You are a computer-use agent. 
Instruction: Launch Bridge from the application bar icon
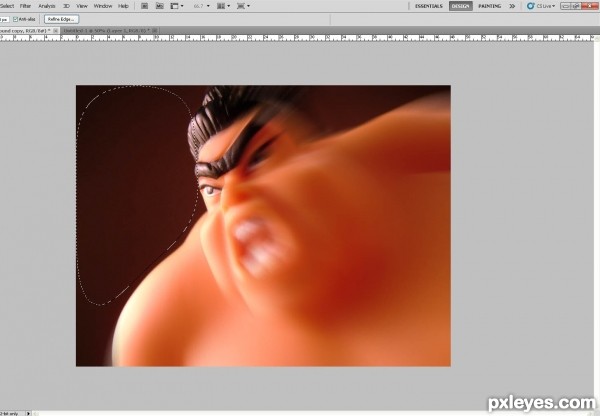145,6
